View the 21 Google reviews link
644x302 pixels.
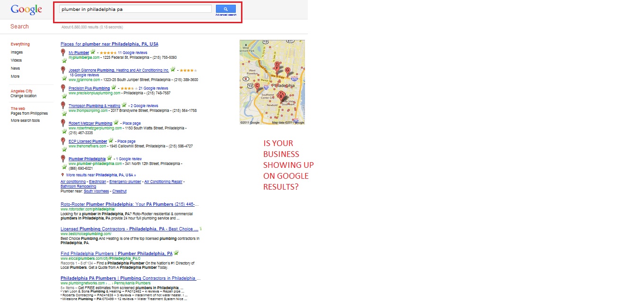pos(153,88)
